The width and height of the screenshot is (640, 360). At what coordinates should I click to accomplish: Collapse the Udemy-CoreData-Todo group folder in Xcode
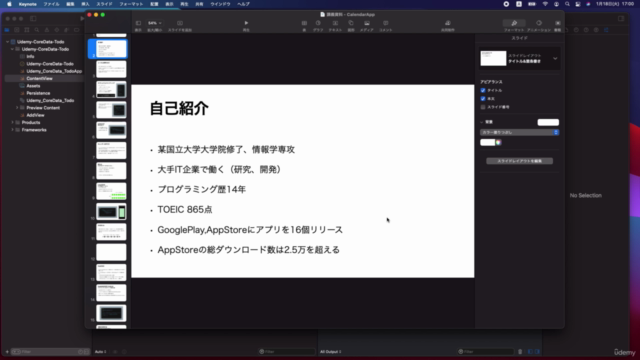[12, 49]
